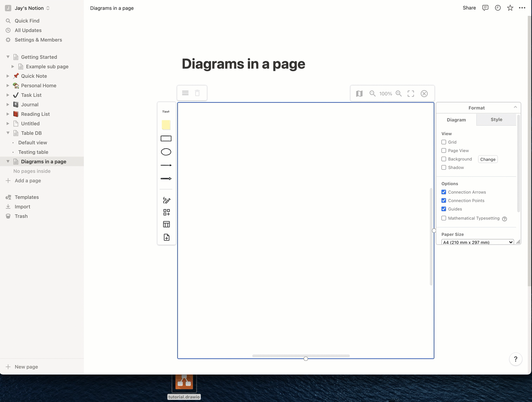Viewport: 532px width, 402px height.
Task: Enable the Grid view option
Action: coord(444,142)
